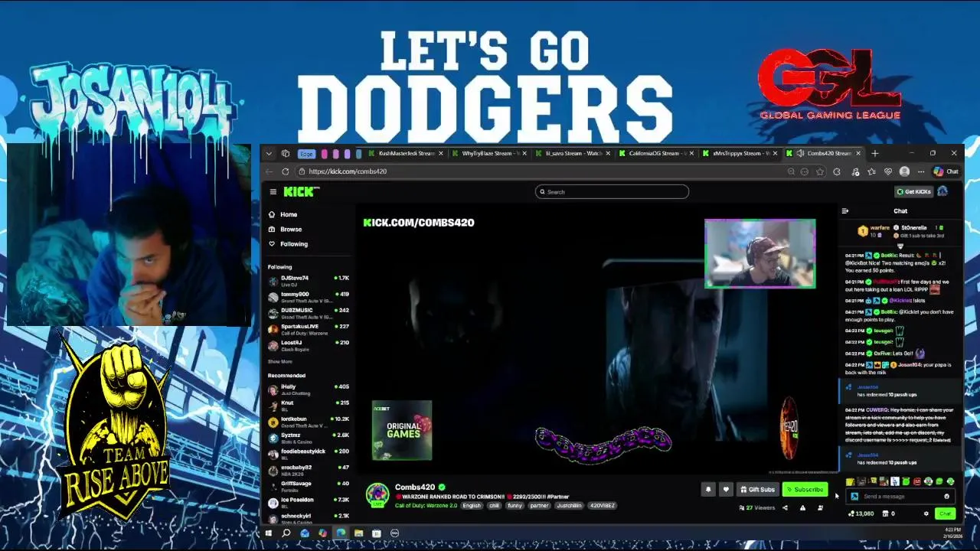
Task: Click the browser zoom out magnifier icon
Action: coord(791,171)
